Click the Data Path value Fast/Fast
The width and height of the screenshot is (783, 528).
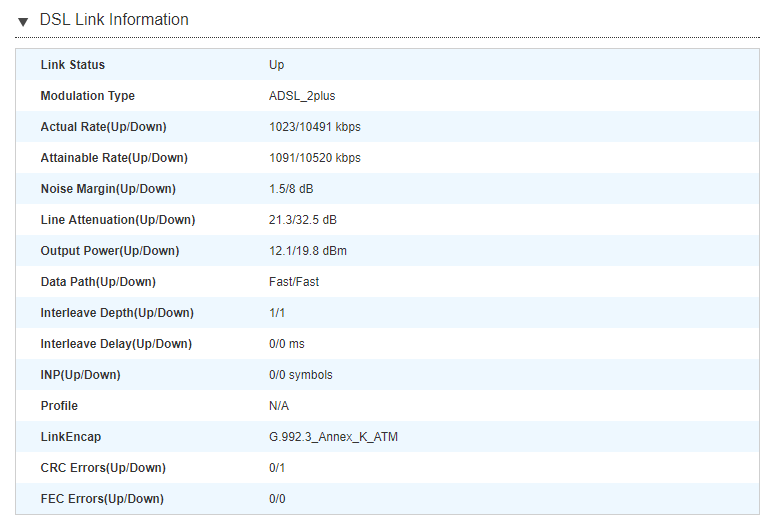(294, 282)
